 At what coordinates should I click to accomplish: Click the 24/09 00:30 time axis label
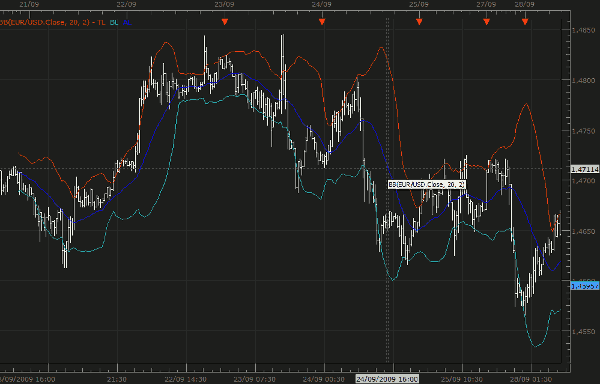323,379
